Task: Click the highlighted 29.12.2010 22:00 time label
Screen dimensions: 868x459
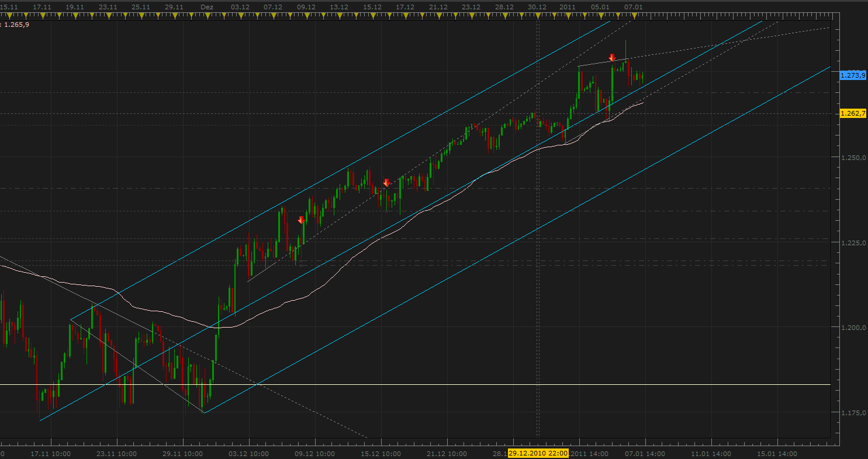Action: pos(538,453)
